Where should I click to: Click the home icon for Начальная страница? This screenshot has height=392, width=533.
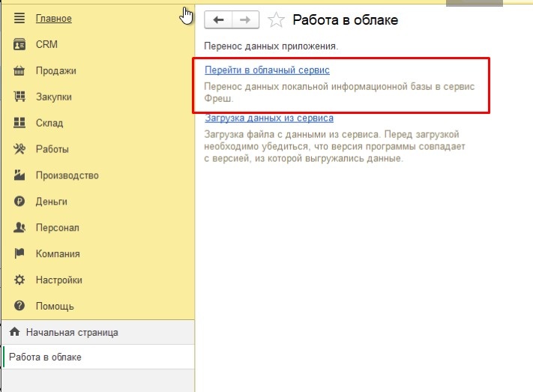(14, 332)
